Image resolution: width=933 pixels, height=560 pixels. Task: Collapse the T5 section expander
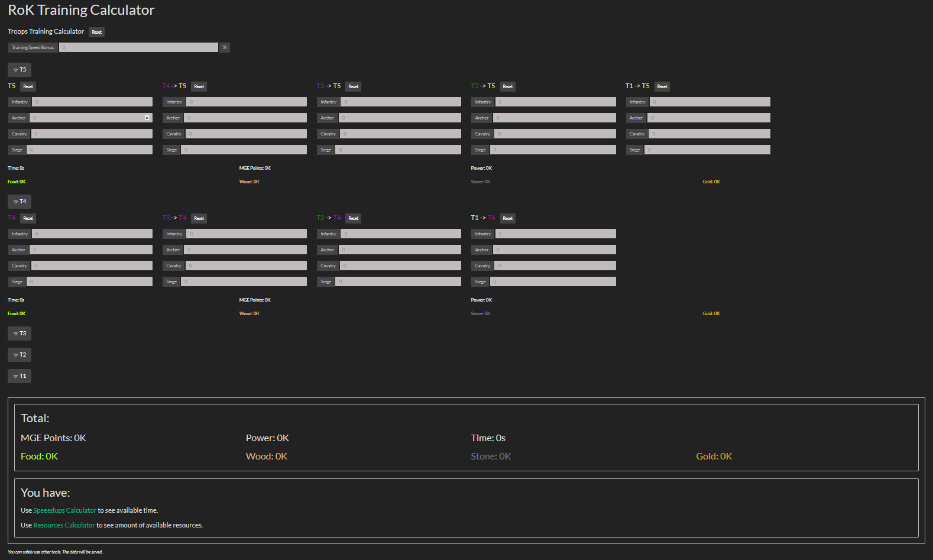pyautogui.click(x=20, y=70)
